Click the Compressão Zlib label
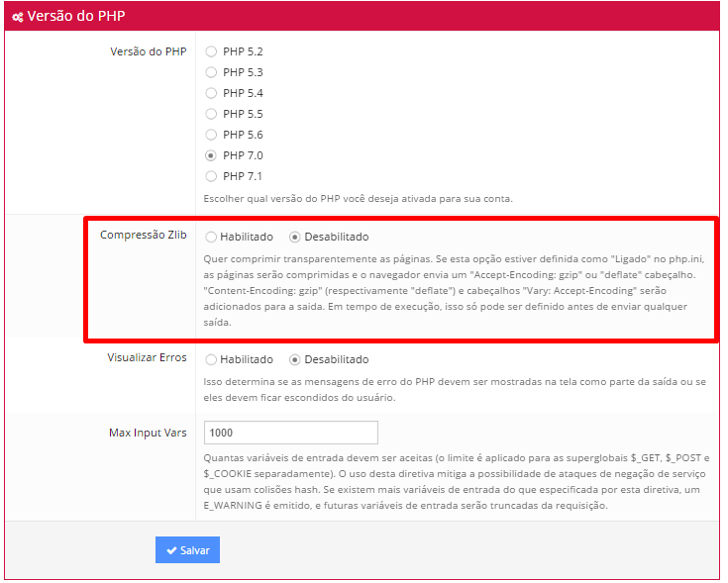The width and height of the screenshot is (728, 583). click(143, 236)
